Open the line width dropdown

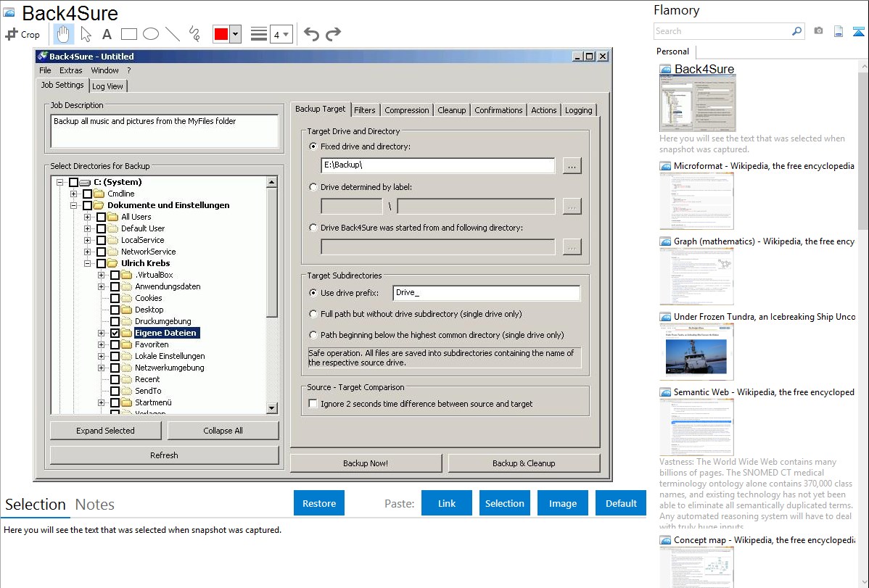[281, 34]
